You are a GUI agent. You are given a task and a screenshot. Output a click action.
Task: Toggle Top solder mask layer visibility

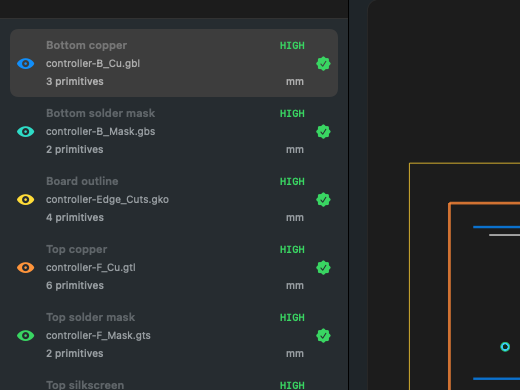26,335
